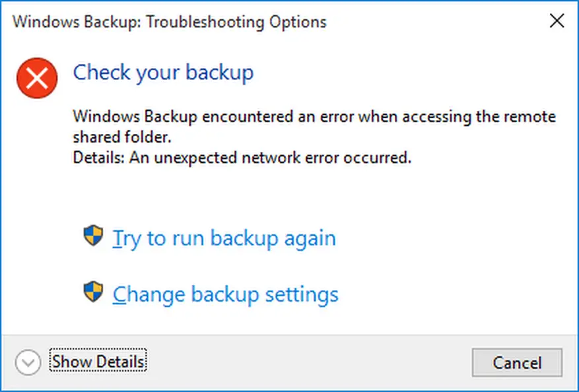This screenshot has height=392, width=579.
Task: Click the word again in the retry link
Action: tap(310, 239)
